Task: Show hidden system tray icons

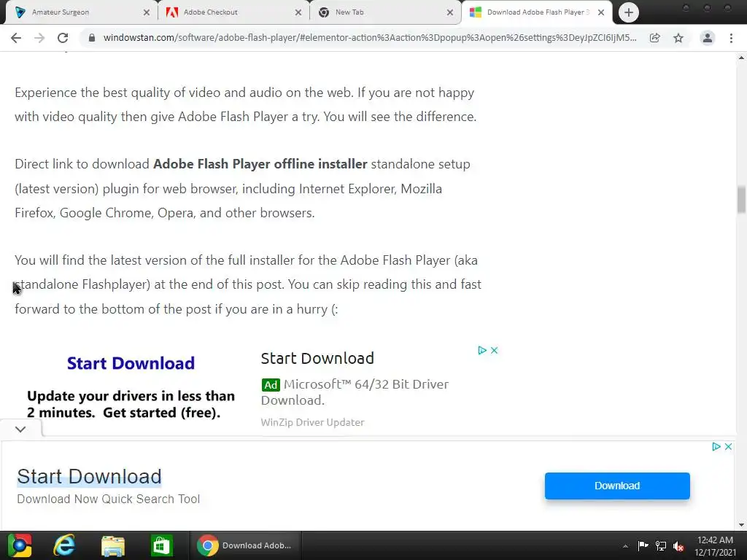Action: [625, 546]
